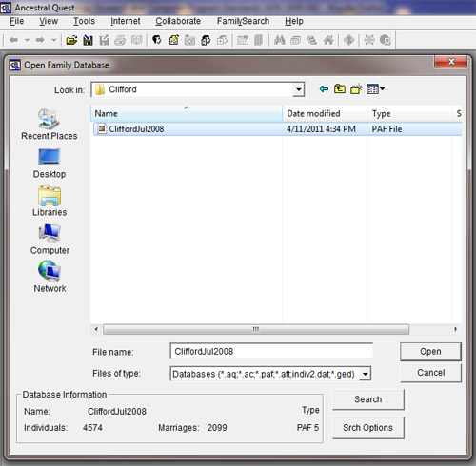476x466 pixels.
Task: Click the camera scrapbook toolbar icon
Action: coord(189,40)
